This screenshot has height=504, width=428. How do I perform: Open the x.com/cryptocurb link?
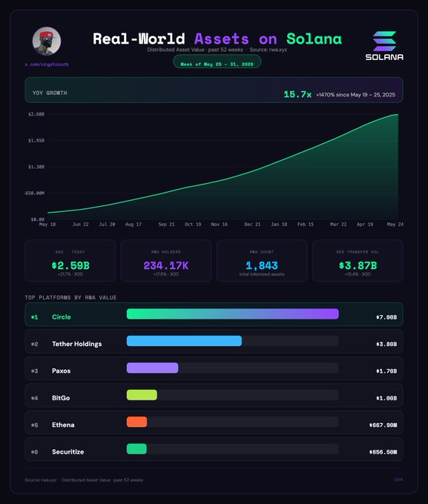(47, 64)
